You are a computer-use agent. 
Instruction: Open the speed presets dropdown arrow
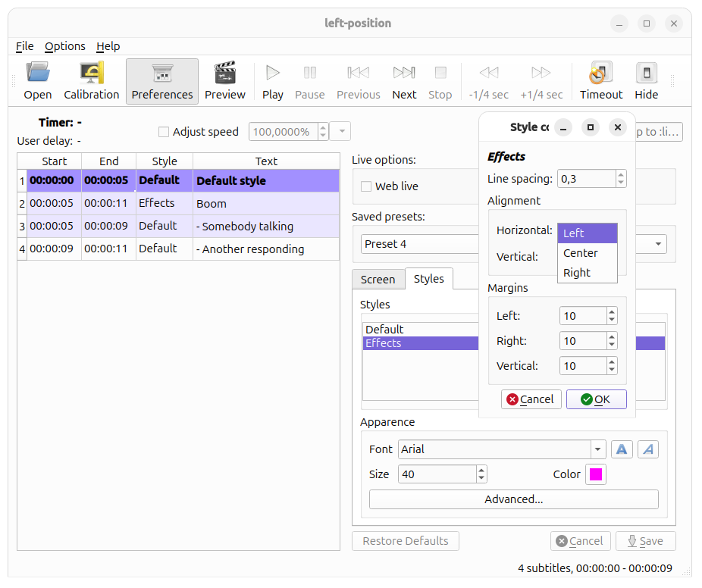pos(342,131)
